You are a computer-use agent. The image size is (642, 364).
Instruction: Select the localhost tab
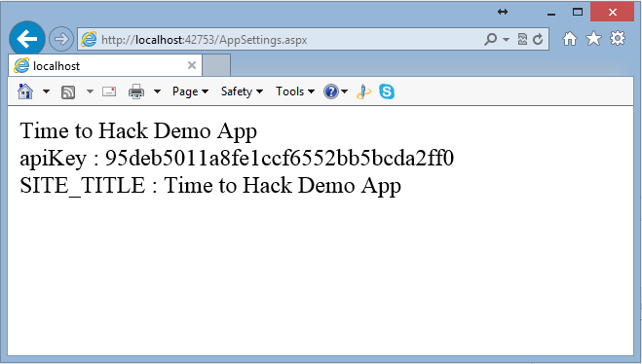105,65
